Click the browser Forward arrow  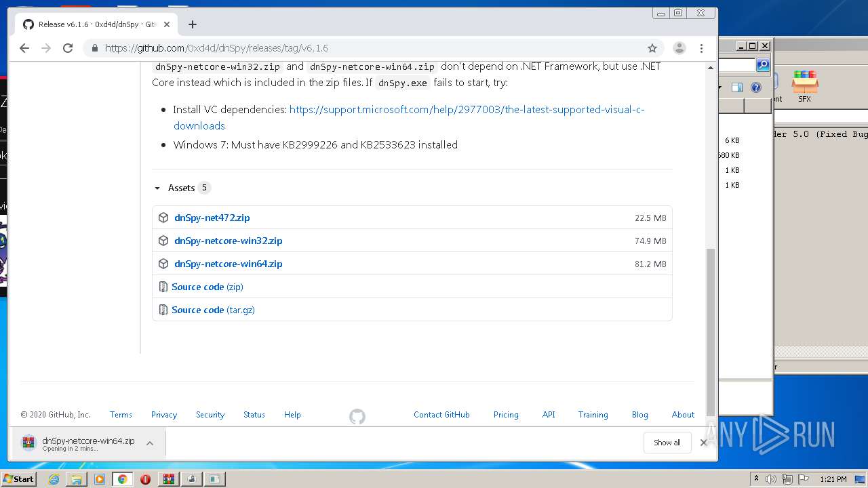click(x=46, y=48)
